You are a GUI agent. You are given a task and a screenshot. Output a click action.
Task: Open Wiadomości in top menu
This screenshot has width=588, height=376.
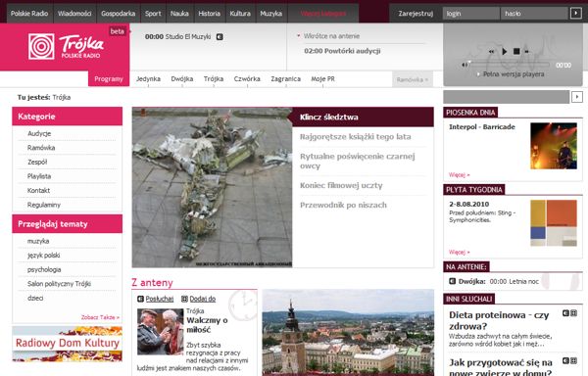74,14
